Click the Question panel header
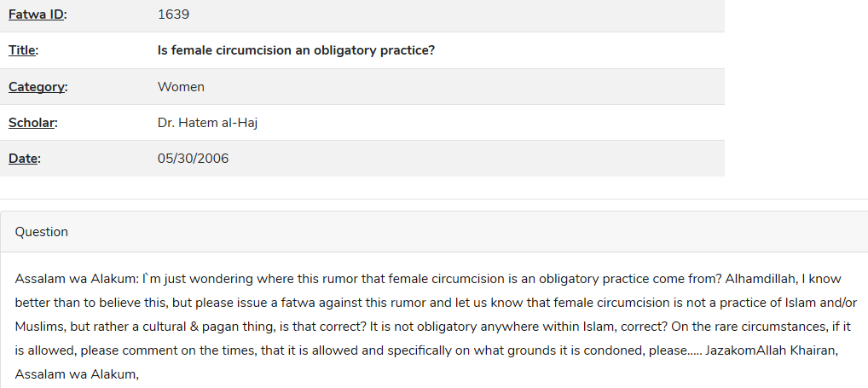868x388 pixels. [x=434, y=232]
